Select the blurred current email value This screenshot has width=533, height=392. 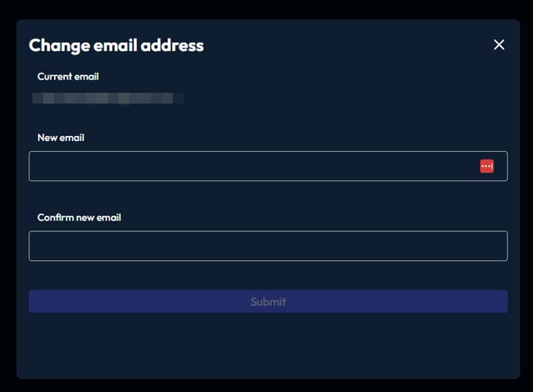pyautogui.click(x=107, y=98)
